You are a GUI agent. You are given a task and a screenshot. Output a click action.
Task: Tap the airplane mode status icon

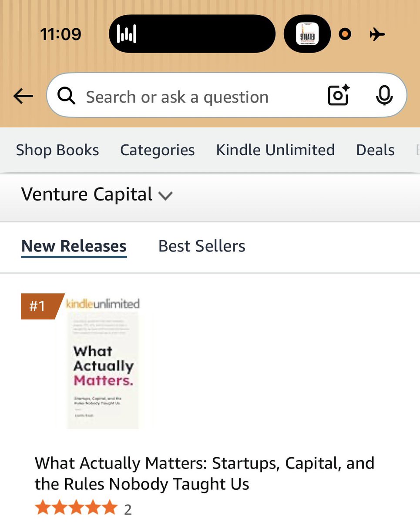coord(377,34)
